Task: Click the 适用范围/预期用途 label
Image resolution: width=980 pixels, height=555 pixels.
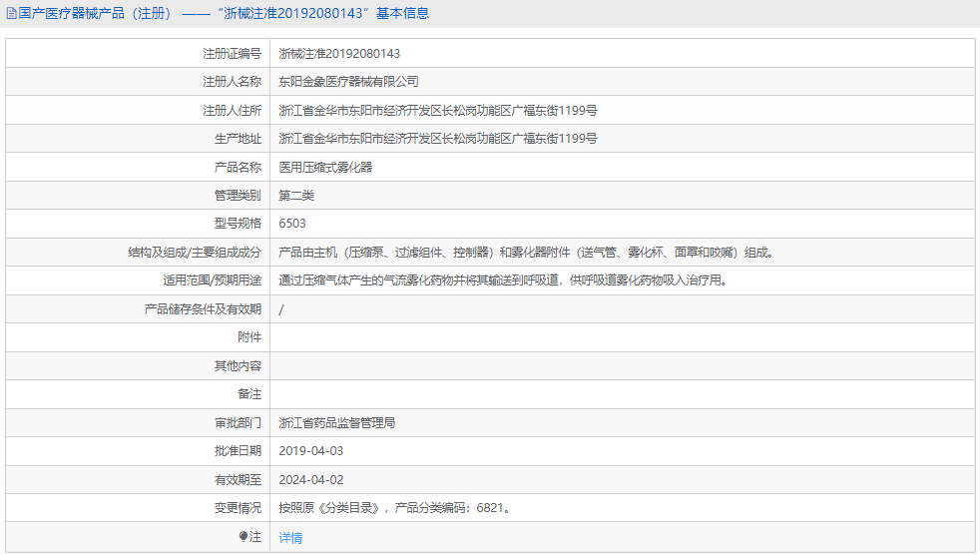Action: pyautogui.click(x=212, y=280)
